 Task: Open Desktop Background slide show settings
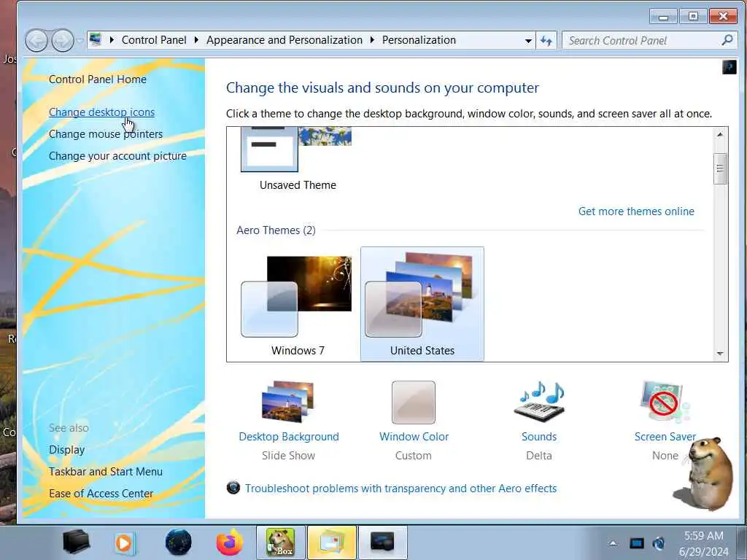pos(288,402)
